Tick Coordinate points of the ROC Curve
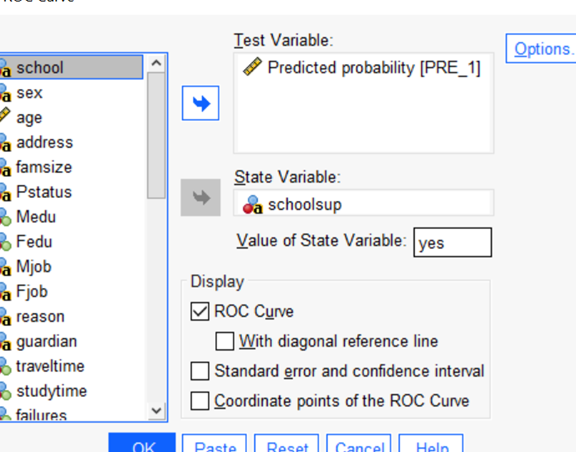 200,401
